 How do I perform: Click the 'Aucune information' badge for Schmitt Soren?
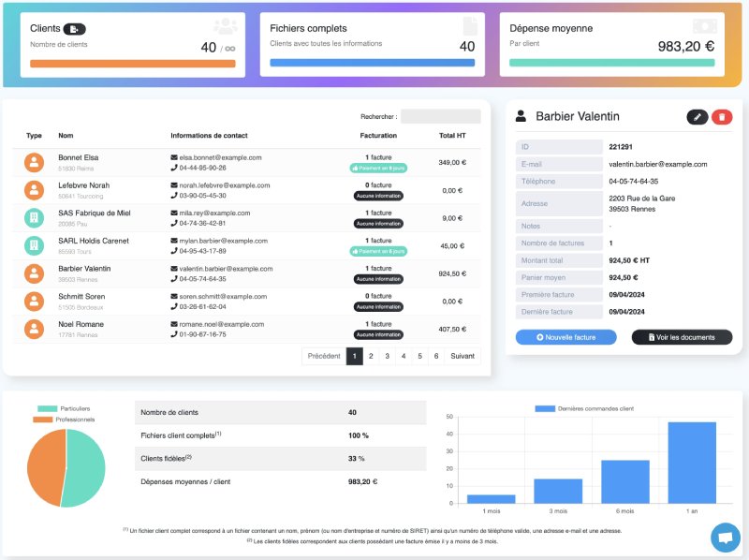pos(378,306)
